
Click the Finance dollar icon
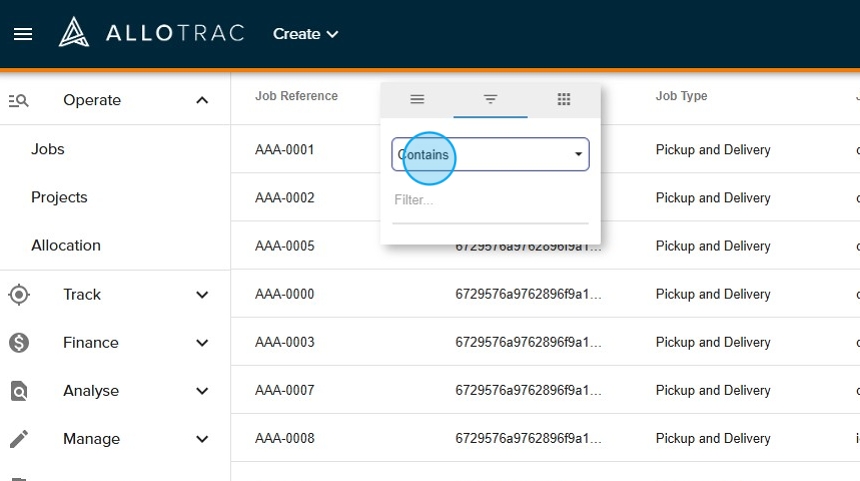19,343
